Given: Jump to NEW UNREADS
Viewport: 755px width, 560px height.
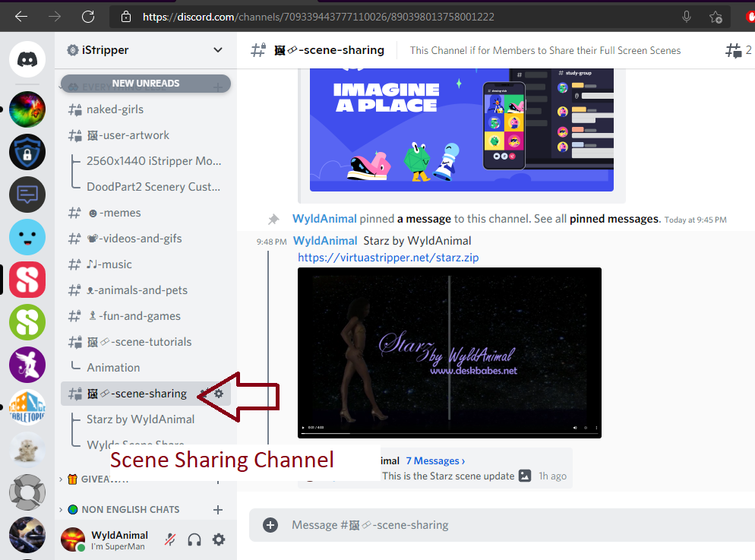Looking at the screenshot, I should tap(146, 84).
